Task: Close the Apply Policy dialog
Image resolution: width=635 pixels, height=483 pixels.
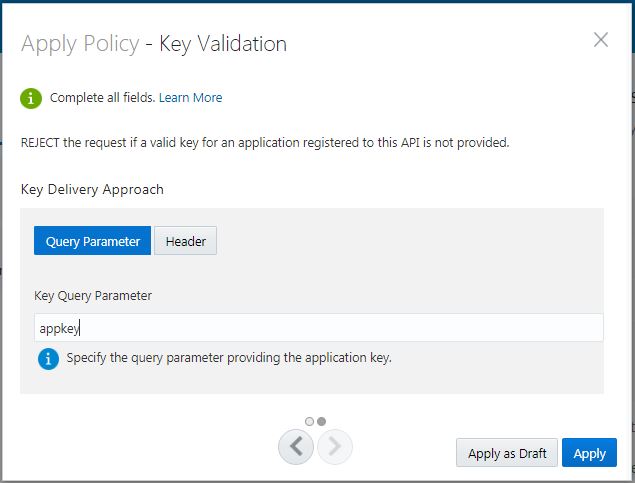Action: coord(601,40)
